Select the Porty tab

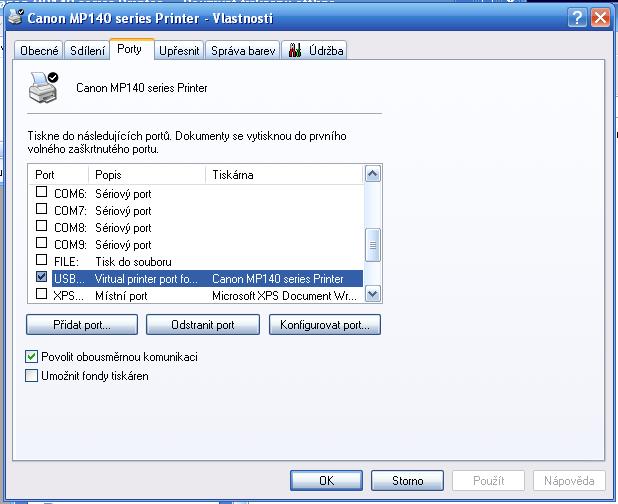tap(132, 49)
